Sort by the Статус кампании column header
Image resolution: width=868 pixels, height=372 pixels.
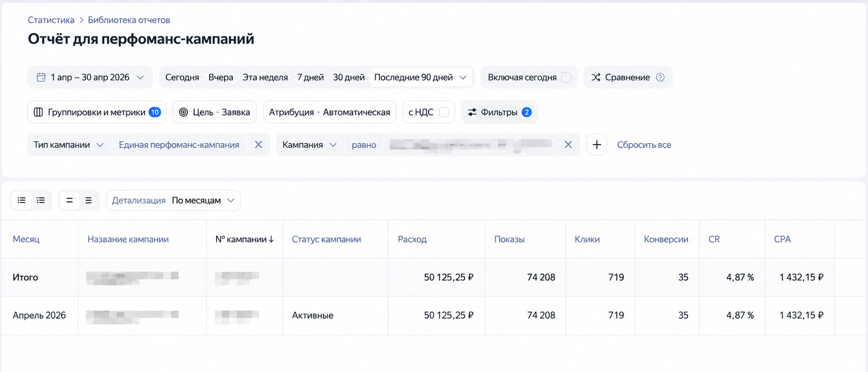pyautogui.click(x=326, y=239)
